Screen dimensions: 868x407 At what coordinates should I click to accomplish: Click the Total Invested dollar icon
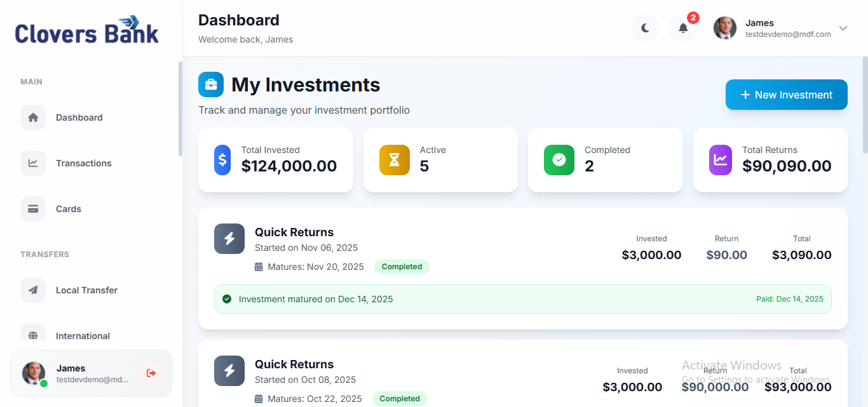tap(222, 160)
